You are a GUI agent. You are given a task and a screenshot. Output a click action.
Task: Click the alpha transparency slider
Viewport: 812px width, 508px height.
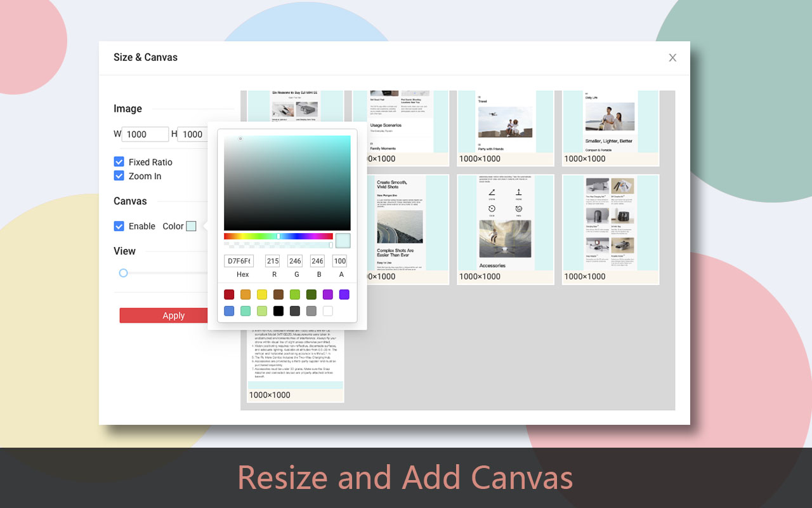coord(278,245)
